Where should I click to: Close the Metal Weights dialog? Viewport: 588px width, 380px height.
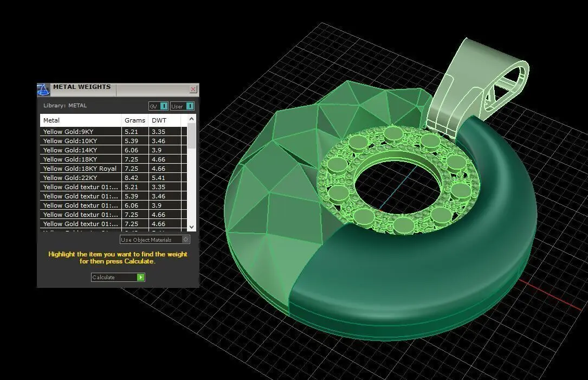click(193, 89)
